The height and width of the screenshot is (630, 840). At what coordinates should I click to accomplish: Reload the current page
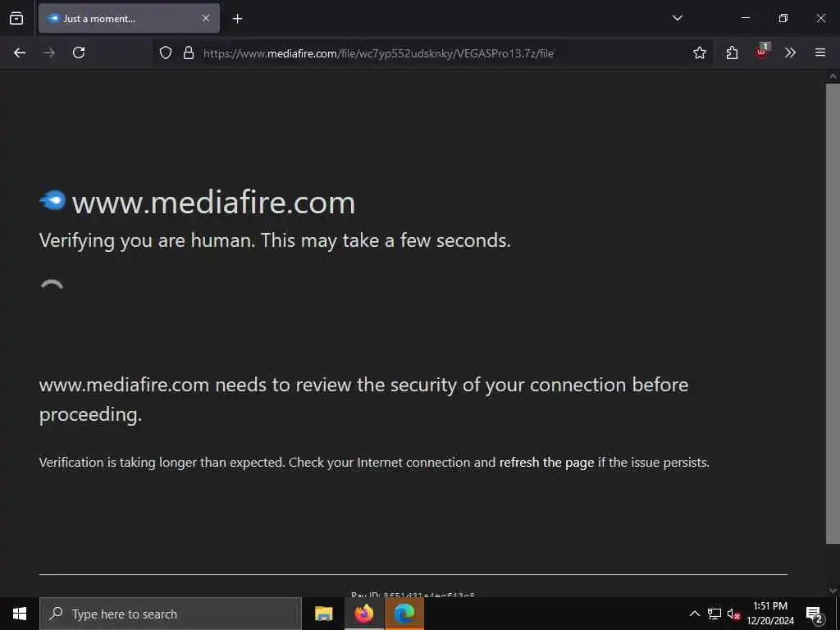coord(79,52)
